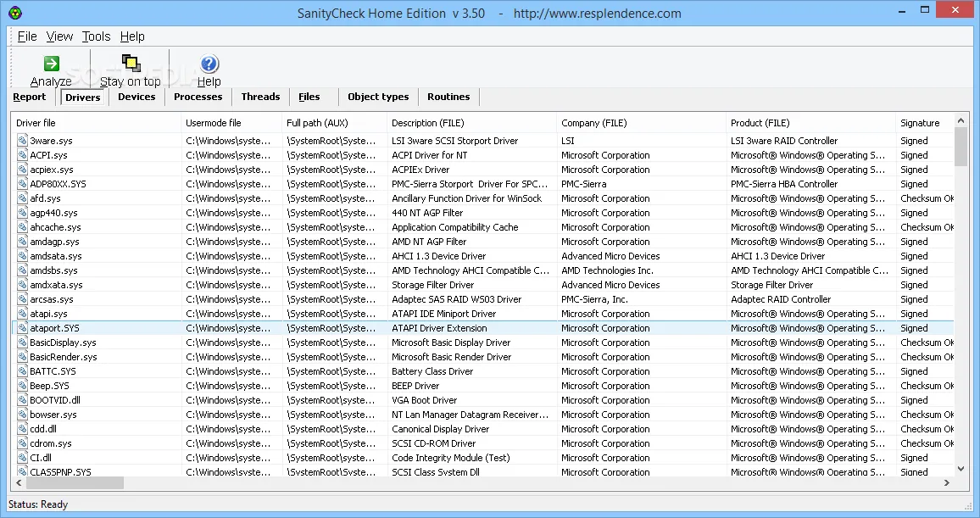980x518 pixels.
Task: Click 'Battery Class Driver' description cell
Action: (x=432, y=370)
